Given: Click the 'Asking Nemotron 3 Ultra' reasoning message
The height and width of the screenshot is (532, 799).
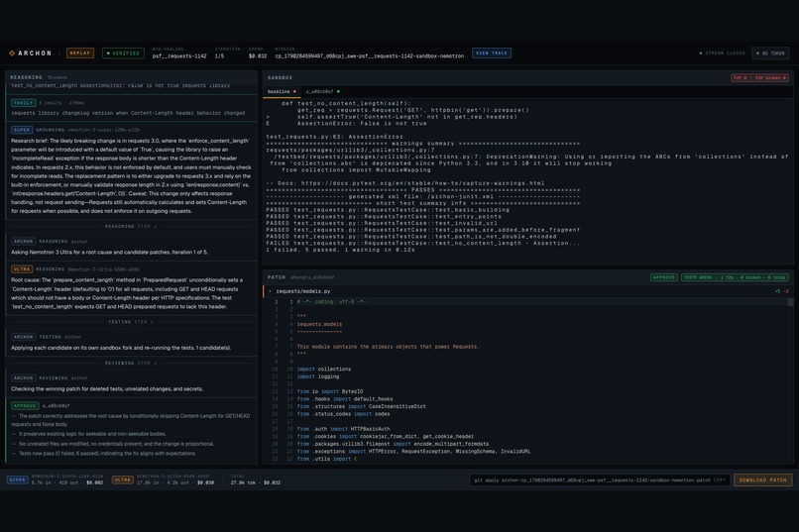Looking at the screenshot, I should coord(110,252).
